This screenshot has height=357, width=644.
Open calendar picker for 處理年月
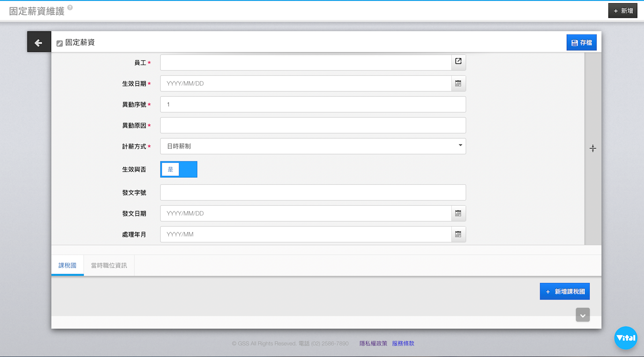pos(458,235)
